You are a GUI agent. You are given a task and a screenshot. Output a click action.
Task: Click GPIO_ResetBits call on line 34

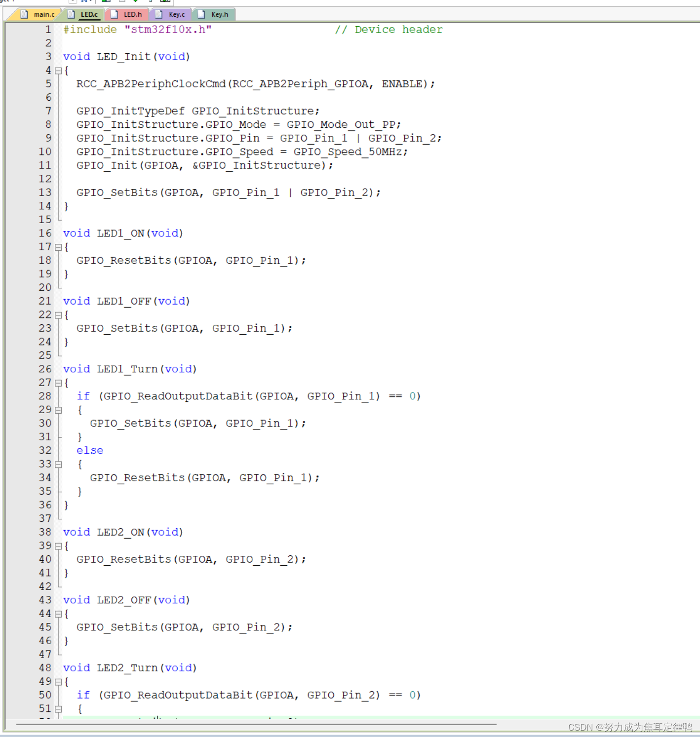[205, 478]
